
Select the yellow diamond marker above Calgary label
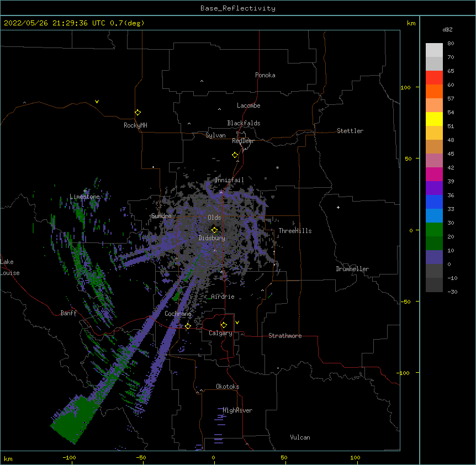coord(224,325)
